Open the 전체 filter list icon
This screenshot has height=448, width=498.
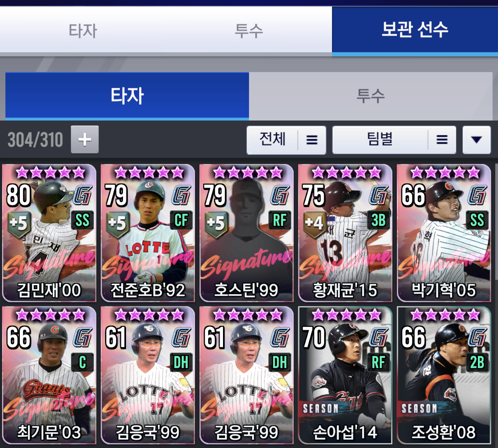312,140
